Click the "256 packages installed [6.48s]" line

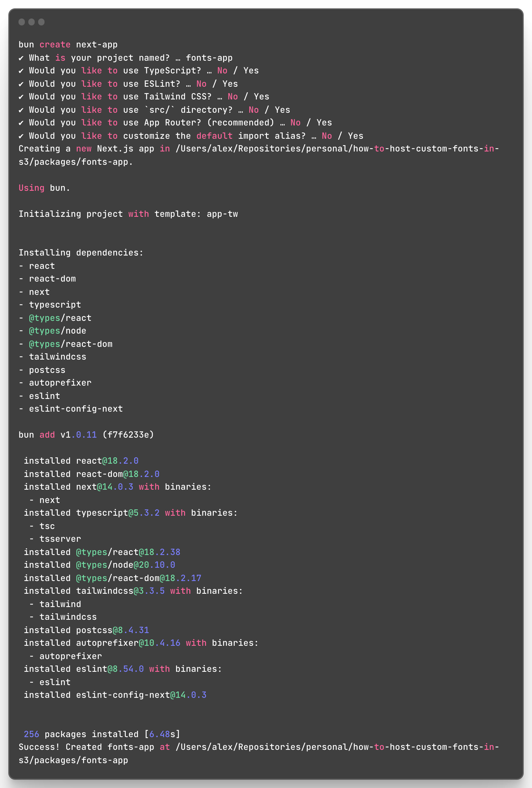(x=102, y=734)
